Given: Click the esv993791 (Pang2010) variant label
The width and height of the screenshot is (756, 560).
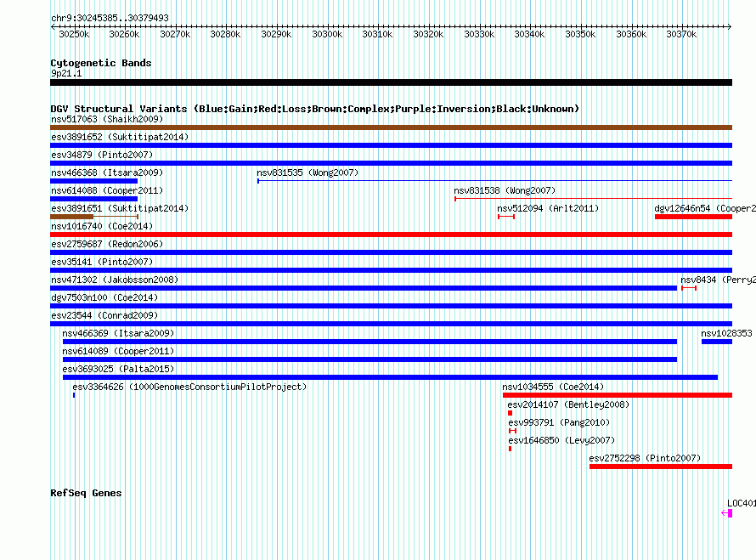Looking at the screenshot, I should [559, 422].
